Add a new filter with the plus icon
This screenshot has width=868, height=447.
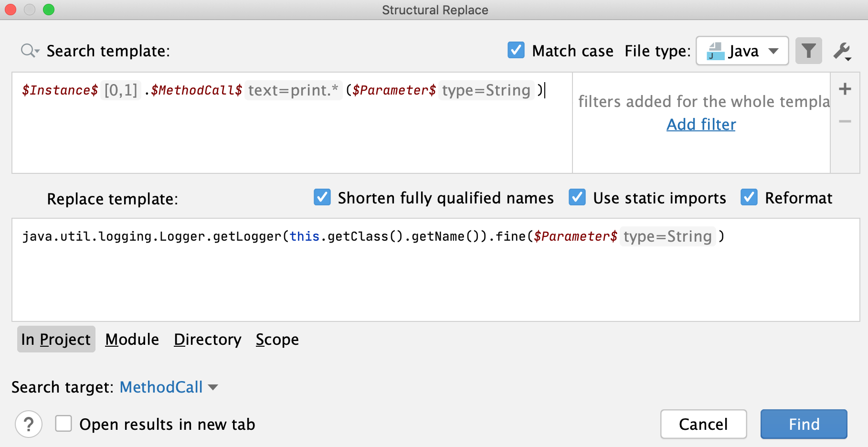tap(845, 89)
